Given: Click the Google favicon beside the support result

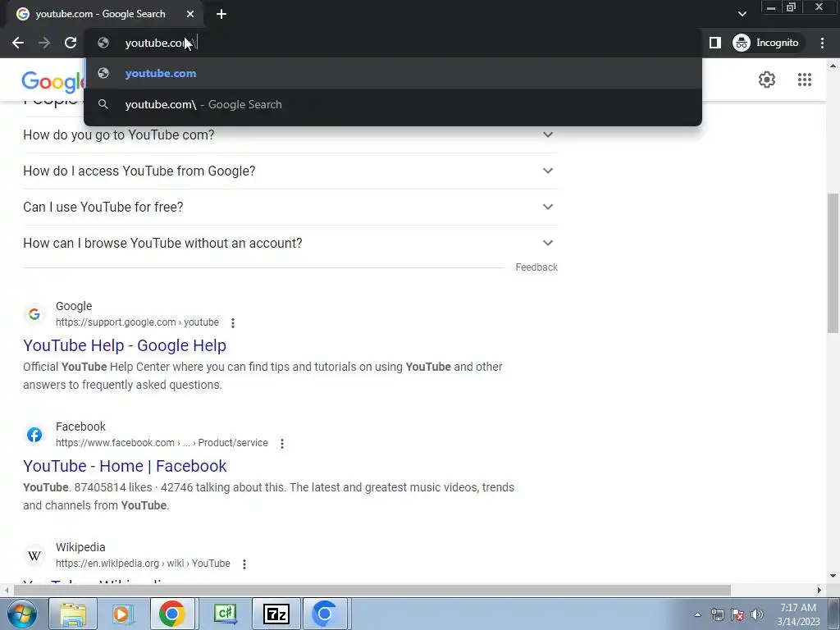Looking at the screenshot, I should [x=34, y=314].
